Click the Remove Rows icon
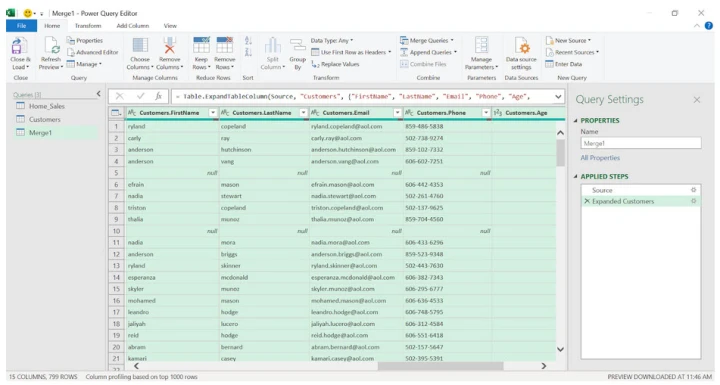The image size is (720, 385). click(225, 45)
